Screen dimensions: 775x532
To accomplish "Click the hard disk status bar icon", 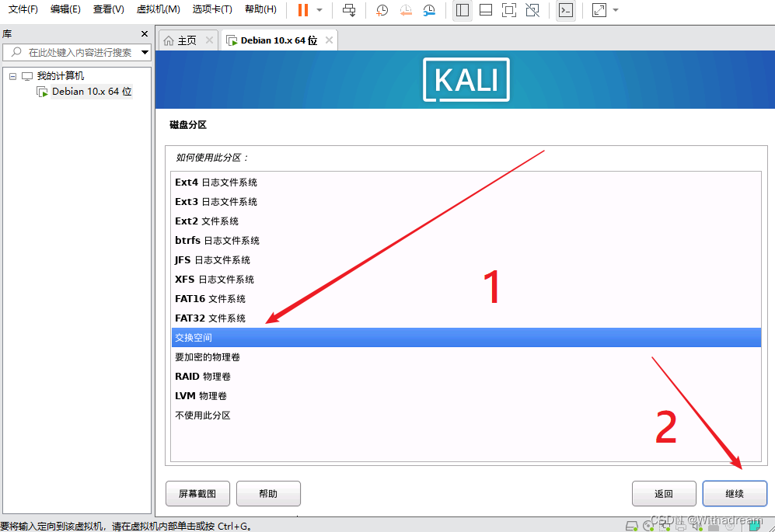I will (632, 526).
